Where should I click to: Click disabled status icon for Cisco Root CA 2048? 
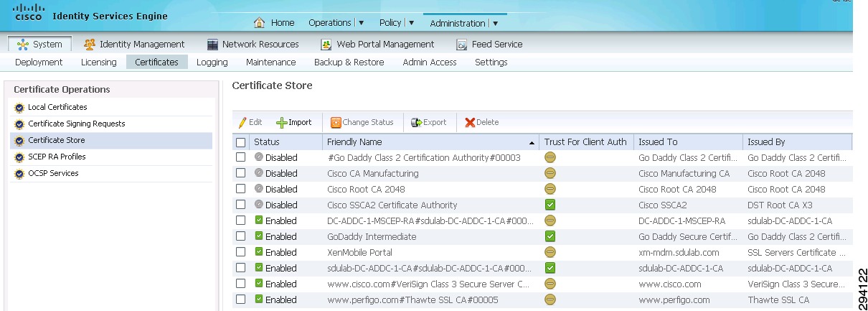(x=259, y=188)
